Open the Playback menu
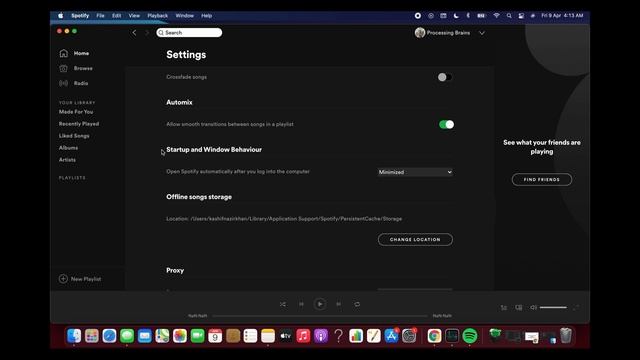The image size is (640, 360). point(158,16)
